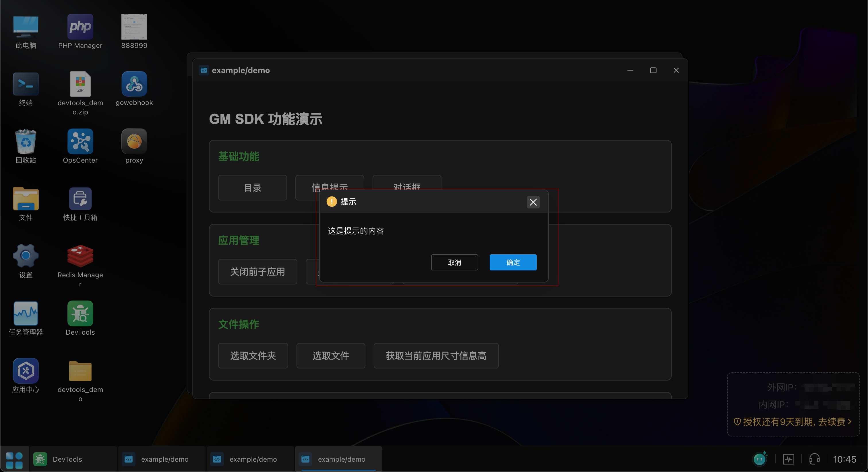Close the example/demo window

click(x=676, y=70)
